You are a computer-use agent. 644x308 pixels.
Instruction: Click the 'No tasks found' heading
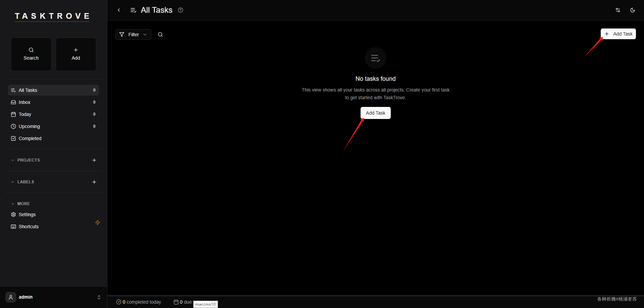click(x=376, y=79)
